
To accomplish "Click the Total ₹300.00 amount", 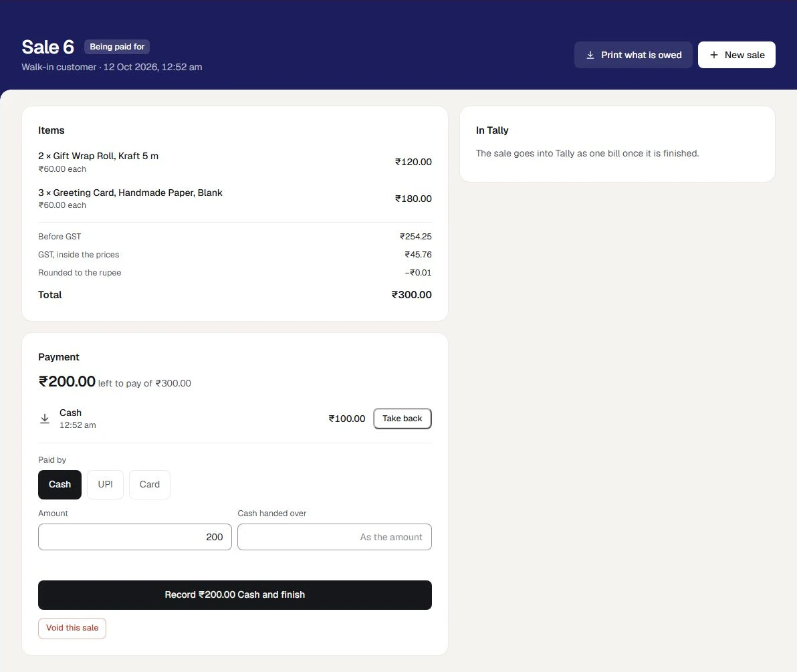I will [x=411, y=295].
